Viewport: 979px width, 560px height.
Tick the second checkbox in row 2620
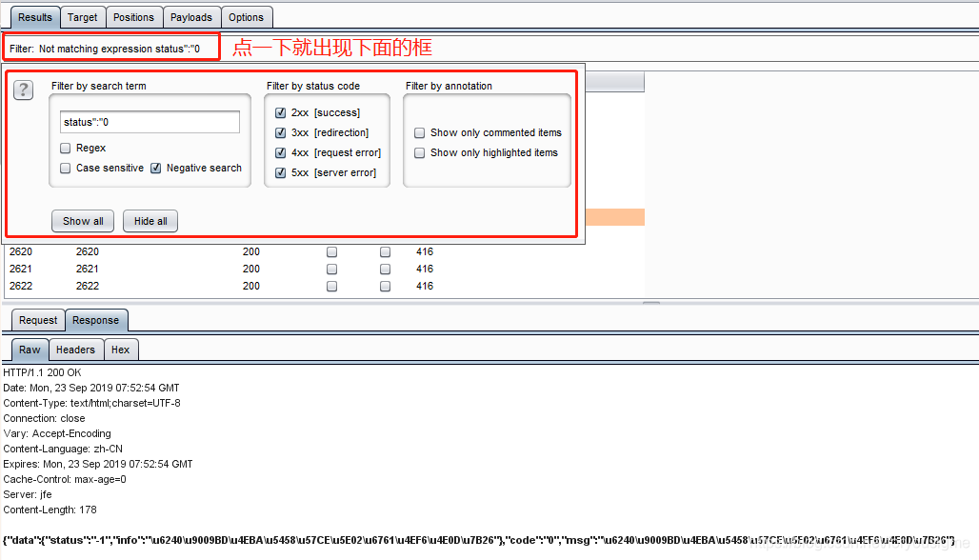(x=386, y=251)
